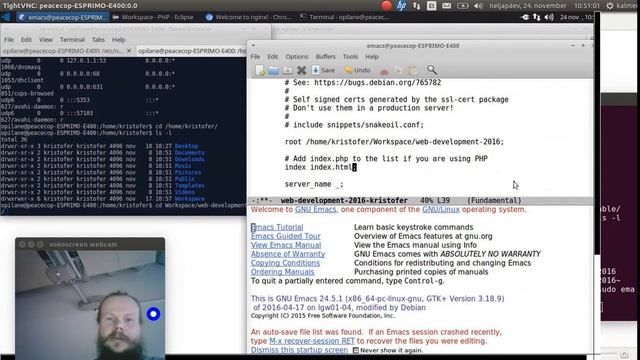Open the Terminal window Edit menu
The height and width of the screenshot is (360, 640).
[26, 40]
